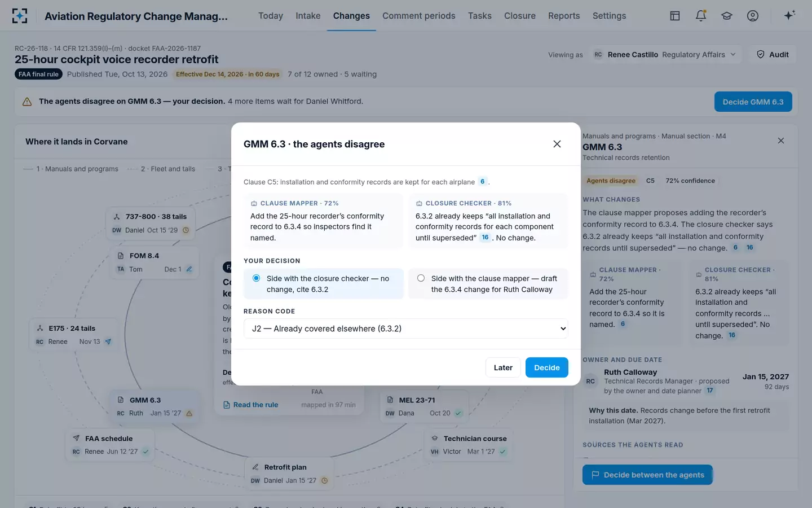The image size is (812, 508).
Task: Click the '72% confidence' label
Action: [690, 181]
